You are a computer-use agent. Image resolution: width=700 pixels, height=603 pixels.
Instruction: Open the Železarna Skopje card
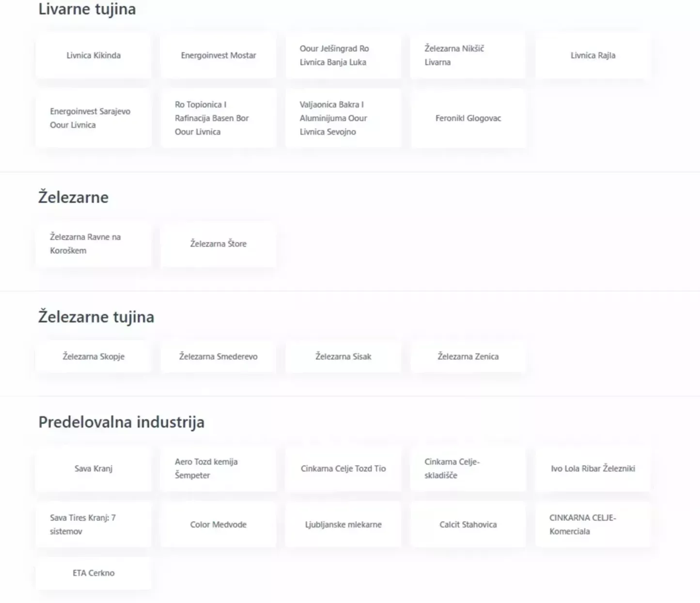(x=93, y=356)
